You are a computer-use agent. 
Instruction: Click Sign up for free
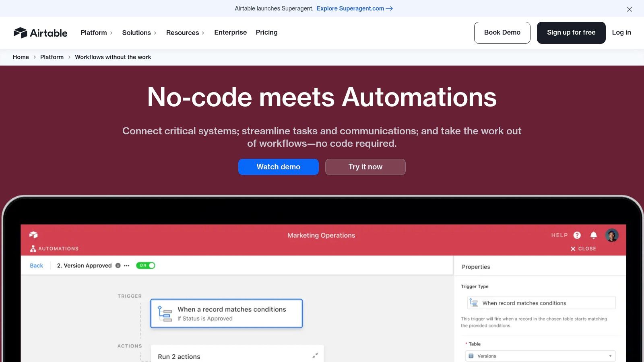[x=571, y=33]
